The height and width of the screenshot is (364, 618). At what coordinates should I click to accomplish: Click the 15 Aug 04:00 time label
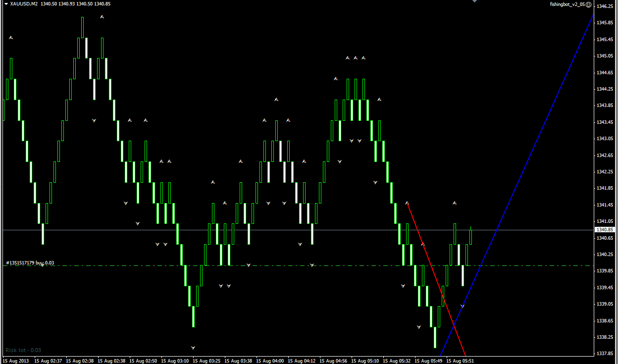pyautogui.click(x=270, y=361)
